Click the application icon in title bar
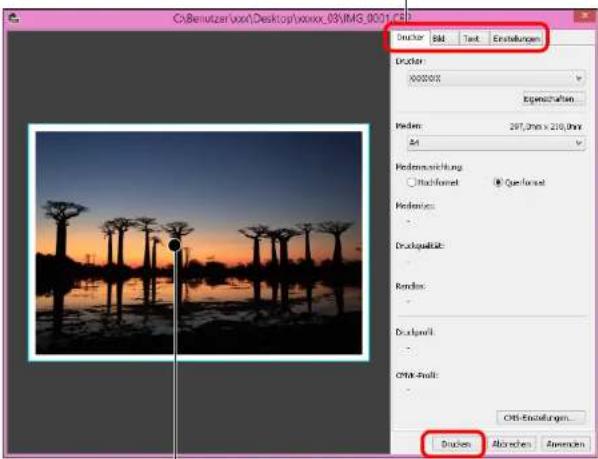 14,18
